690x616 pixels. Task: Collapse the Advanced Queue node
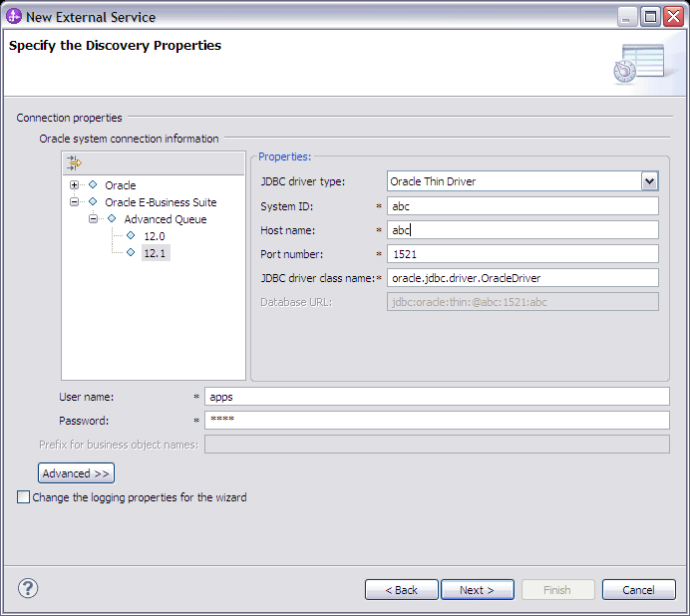[93, 218]
